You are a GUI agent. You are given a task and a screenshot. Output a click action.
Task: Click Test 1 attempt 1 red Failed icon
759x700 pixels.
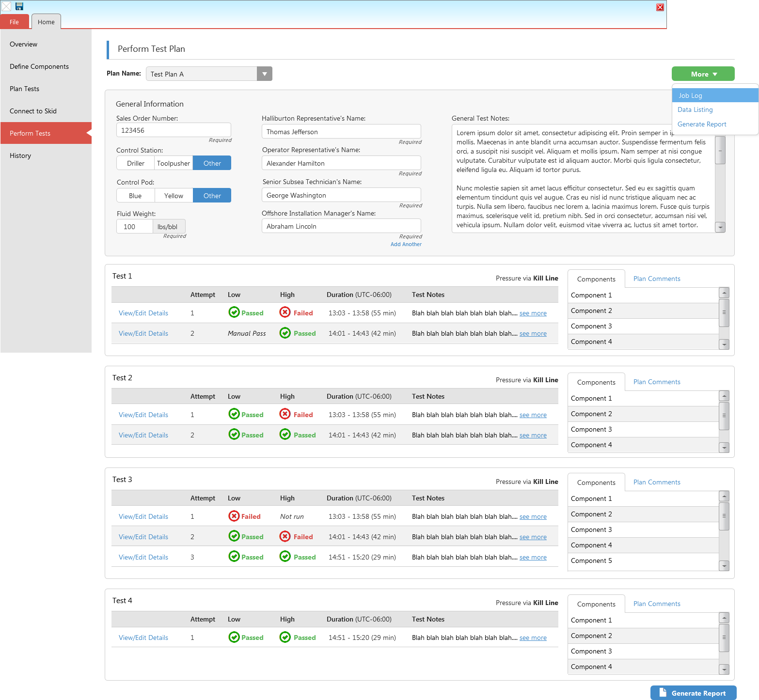(x=285, y=312)
